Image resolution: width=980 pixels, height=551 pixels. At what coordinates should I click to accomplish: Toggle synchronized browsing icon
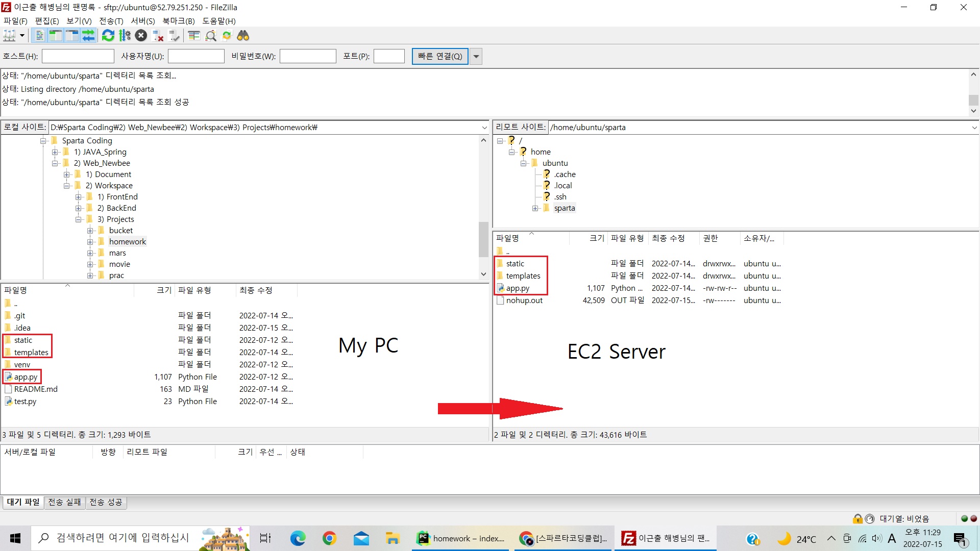pos(227,36)
